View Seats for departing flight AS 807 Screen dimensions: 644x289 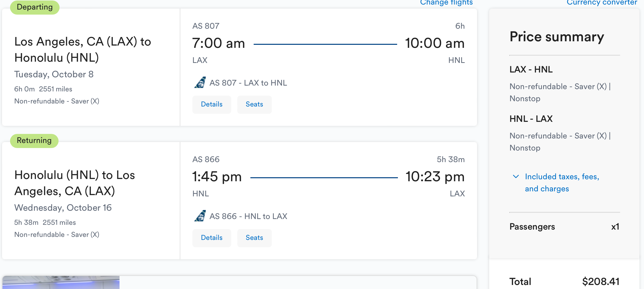(x=254, y=104)
